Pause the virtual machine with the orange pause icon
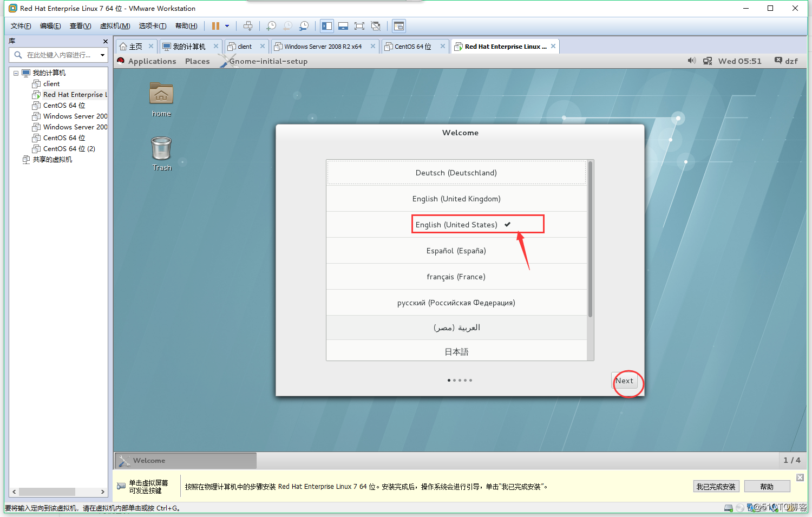 pos(215,26)
